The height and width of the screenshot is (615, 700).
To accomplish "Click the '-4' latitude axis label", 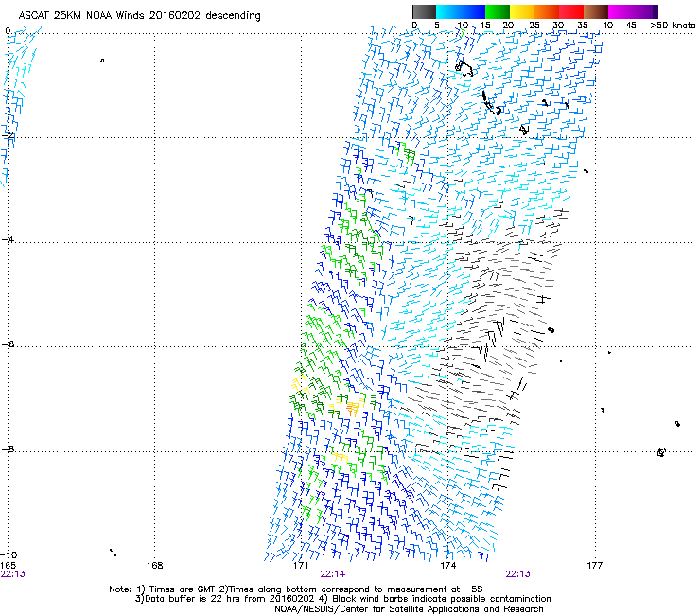I will coord(8,239).
